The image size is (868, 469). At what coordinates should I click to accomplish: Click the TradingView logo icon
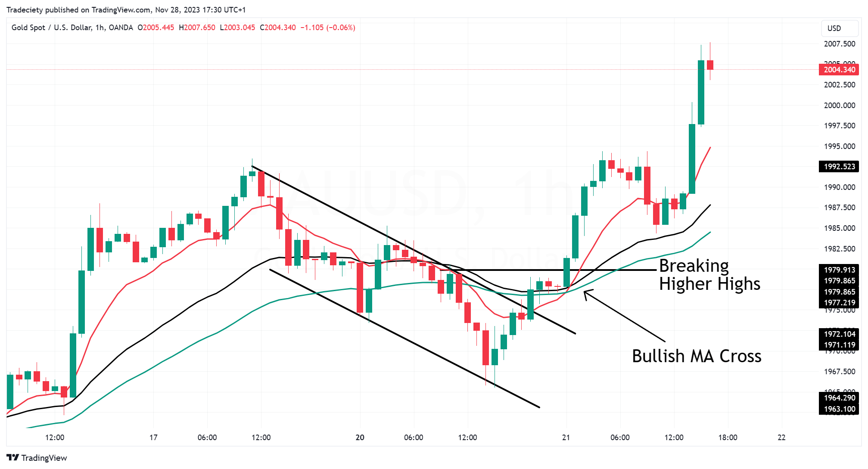click(12, 457)
